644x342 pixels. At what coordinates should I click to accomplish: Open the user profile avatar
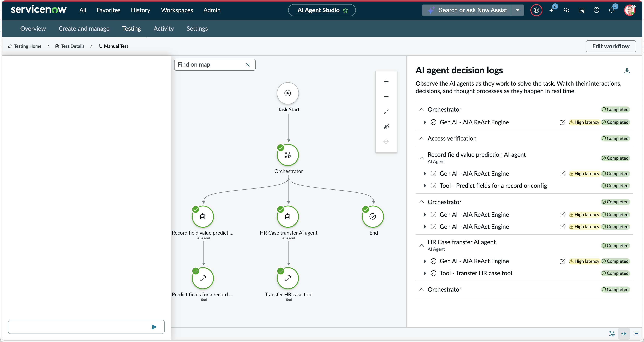630,10
